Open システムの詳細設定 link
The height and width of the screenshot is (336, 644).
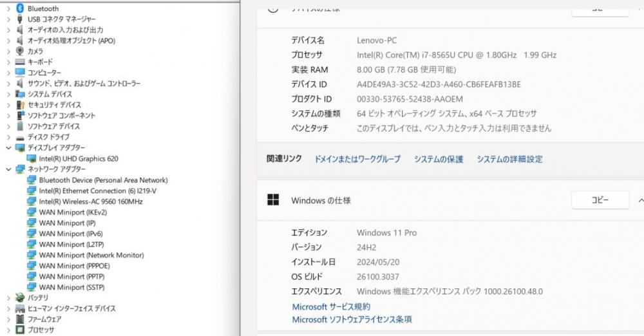[509, 159]
